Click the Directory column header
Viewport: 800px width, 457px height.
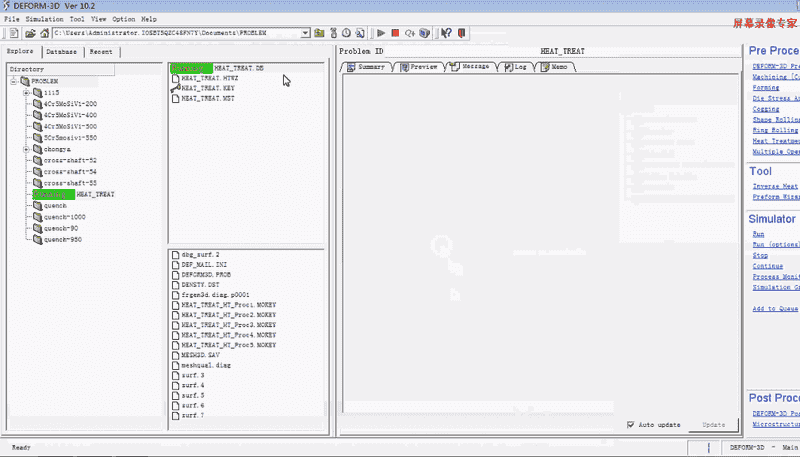[60, 69]
